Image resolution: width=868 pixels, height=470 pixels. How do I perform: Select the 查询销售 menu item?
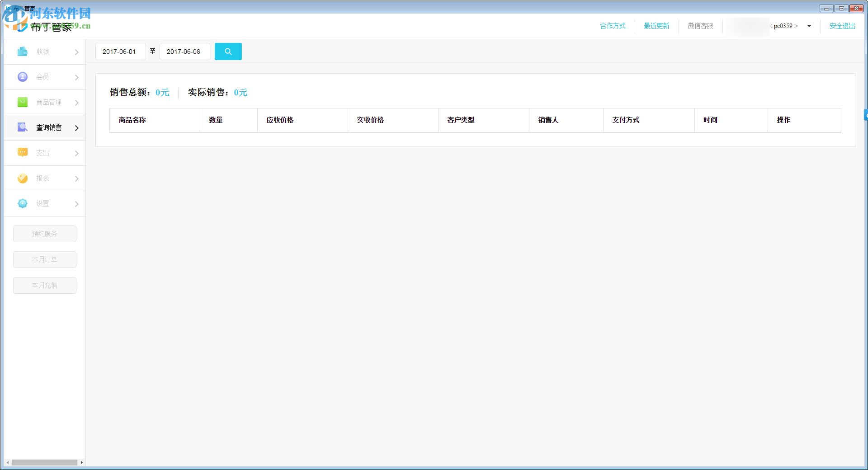click(45, 127)
